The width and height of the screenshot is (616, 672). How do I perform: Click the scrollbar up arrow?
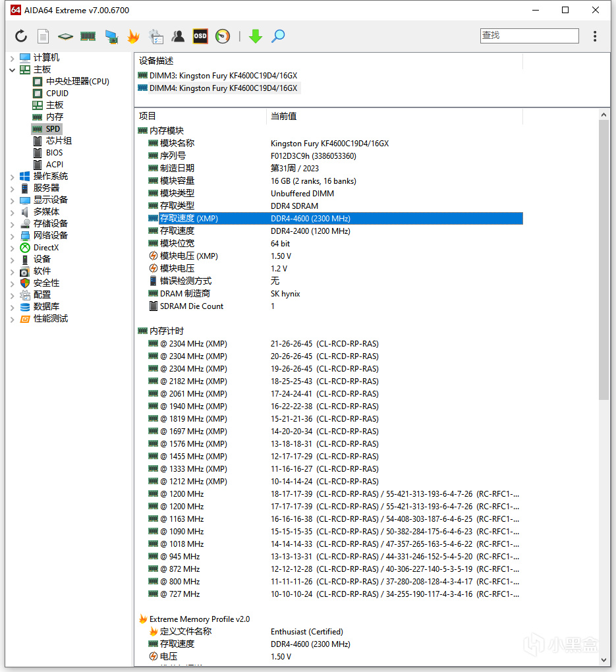603,115
